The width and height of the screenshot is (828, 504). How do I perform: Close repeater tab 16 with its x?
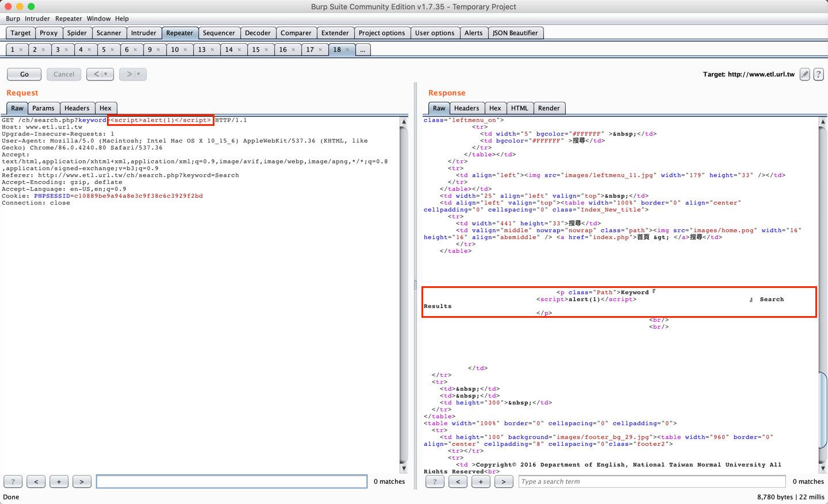click(x=293, y=50)
